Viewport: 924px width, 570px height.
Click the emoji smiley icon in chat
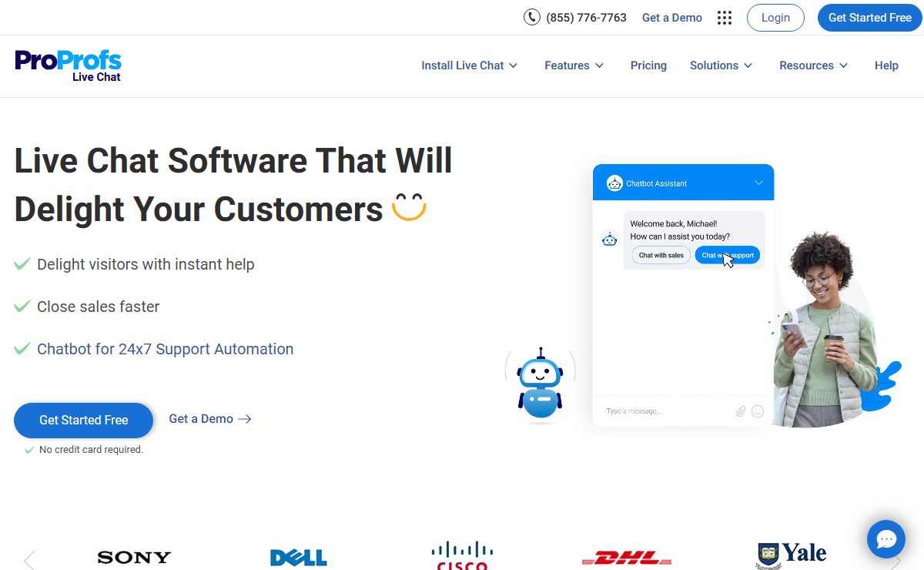[x=758, y=411]
